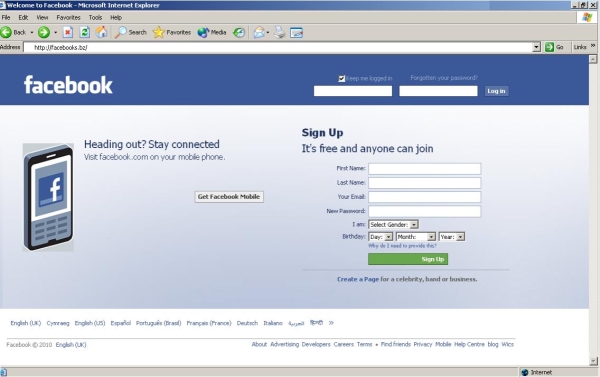Click the green Sign Up button

408,259
